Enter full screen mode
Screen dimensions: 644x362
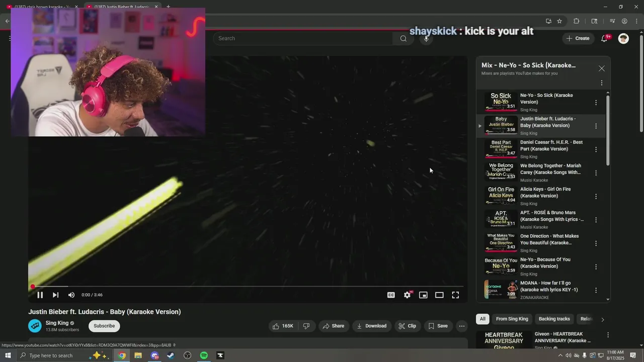tap(455, 295)
